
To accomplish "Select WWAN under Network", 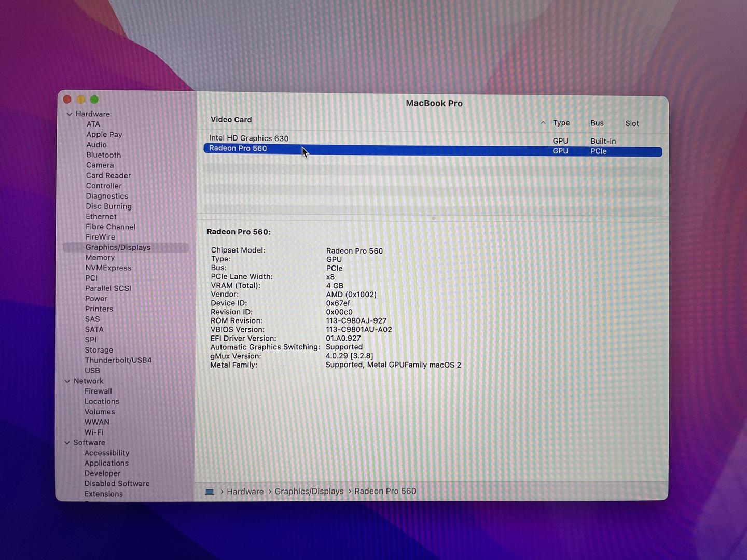I will (97, 422).
